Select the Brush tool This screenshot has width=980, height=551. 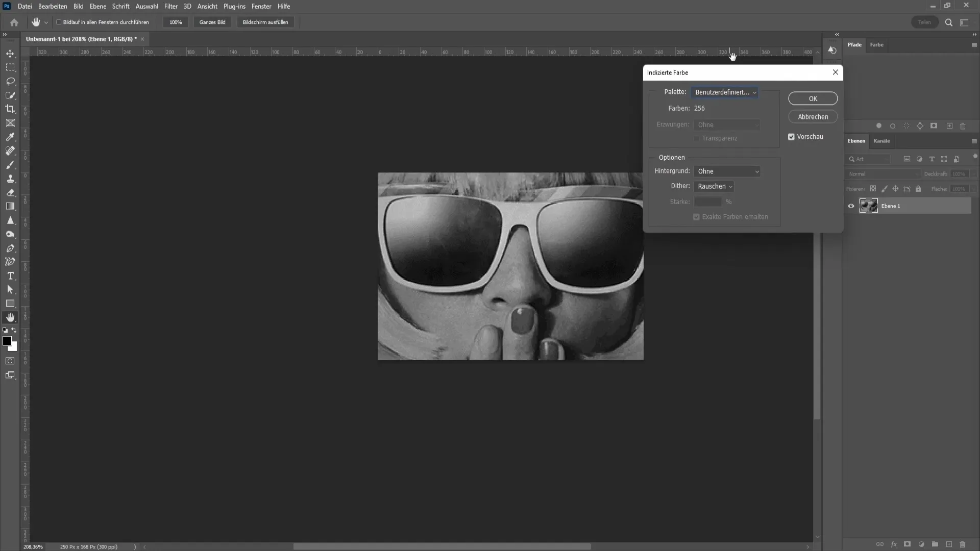click(x=10, y=165)
